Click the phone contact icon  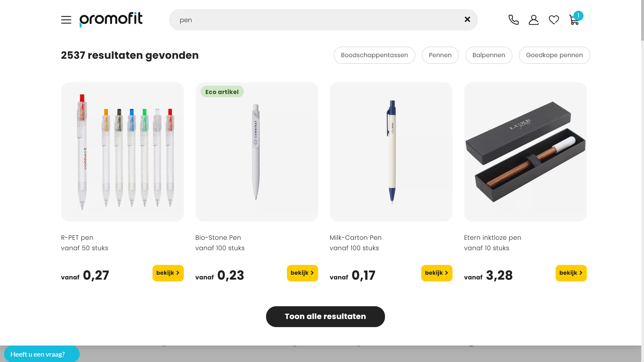[514, 20]
